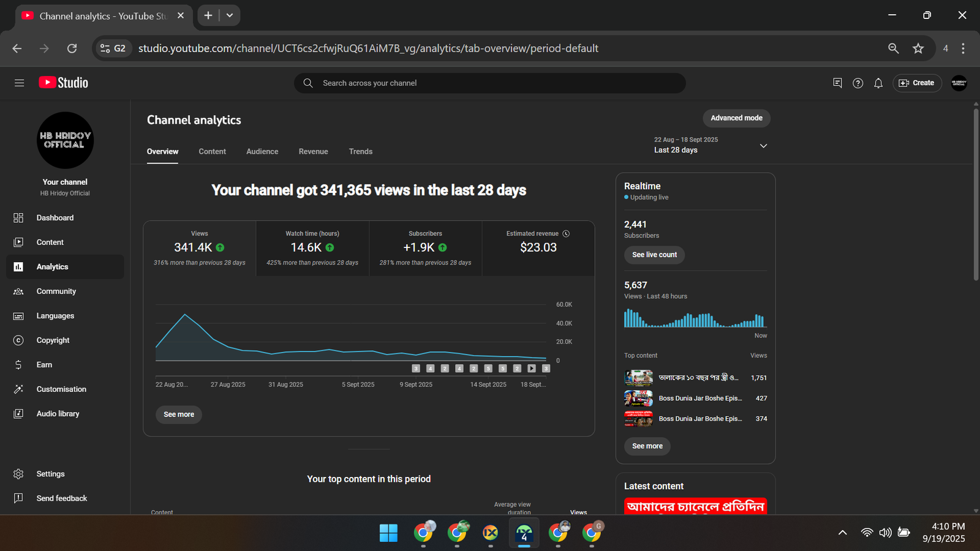The image size is (980, 551).
Task: Click the estimated revenue clock icon
Action: point(566,233)
